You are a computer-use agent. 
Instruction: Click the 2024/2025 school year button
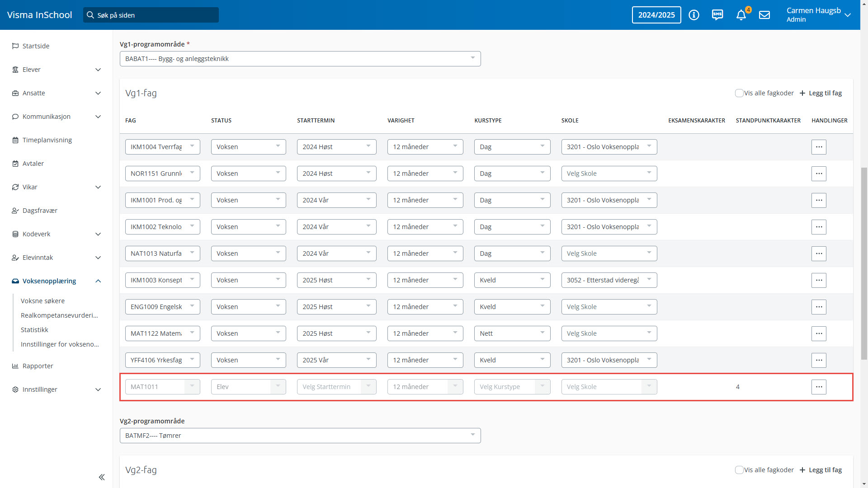(x=656, y=15)
